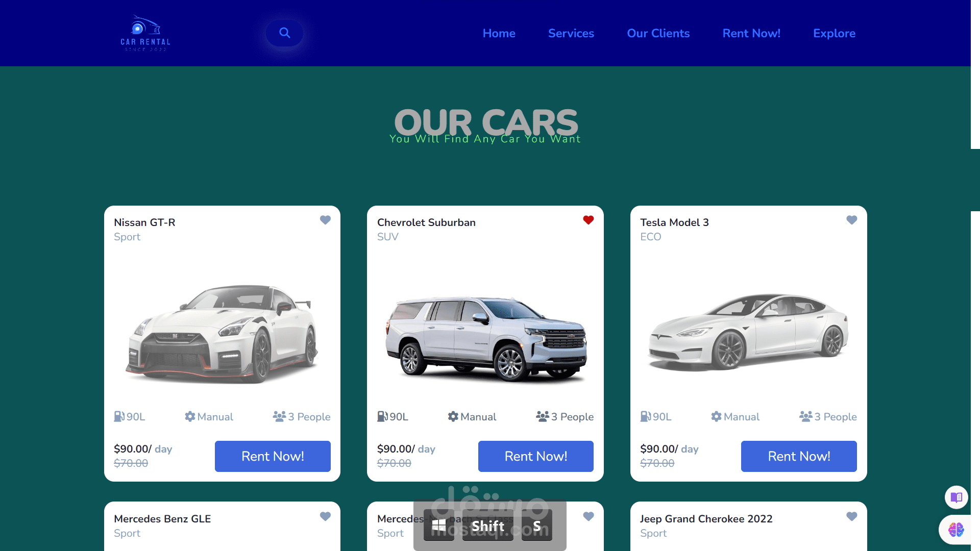The height and width of the screenshot is (551, 980).
Task: Open the reader book icon on right edge
Action: (x=957, y=497)
